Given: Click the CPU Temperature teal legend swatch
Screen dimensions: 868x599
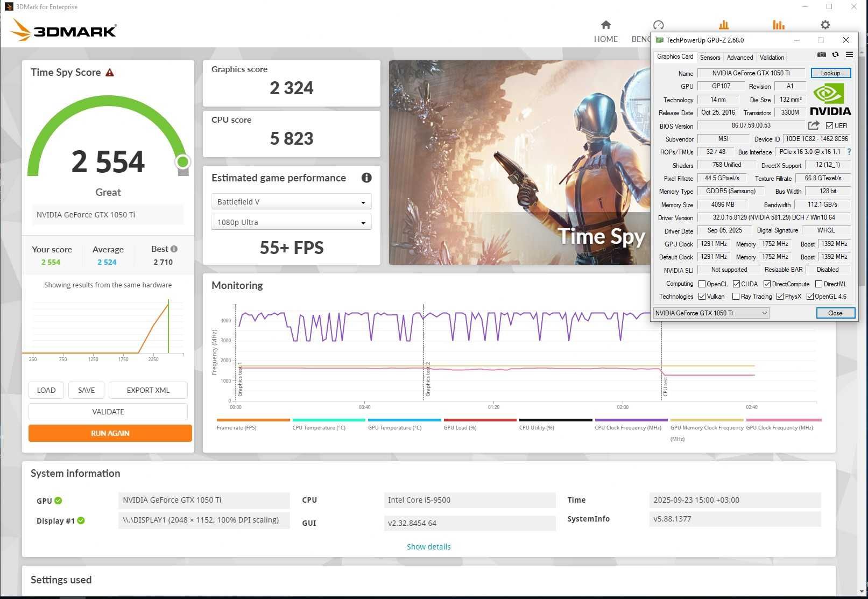Looking at the screenshot, I should 329,420.
